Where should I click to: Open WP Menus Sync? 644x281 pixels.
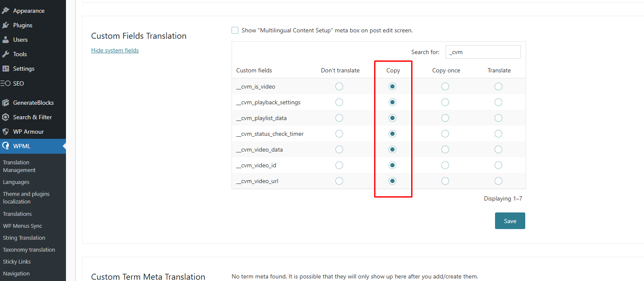click(x=23, y=226)
